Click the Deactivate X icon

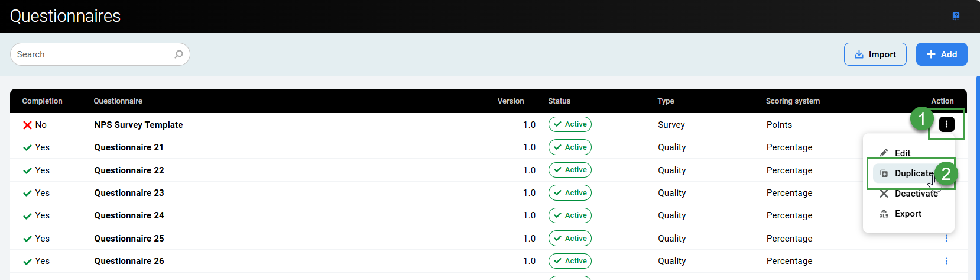coord(884,194)
